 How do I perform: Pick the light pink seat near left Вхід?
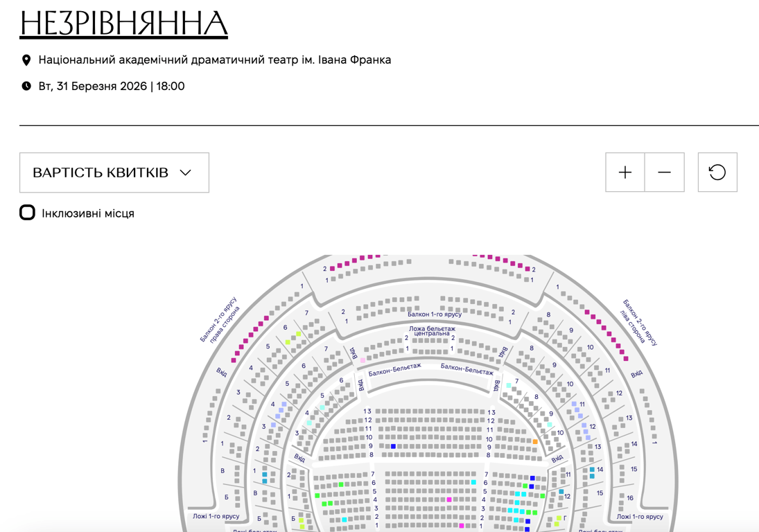[x=363, y=360]
